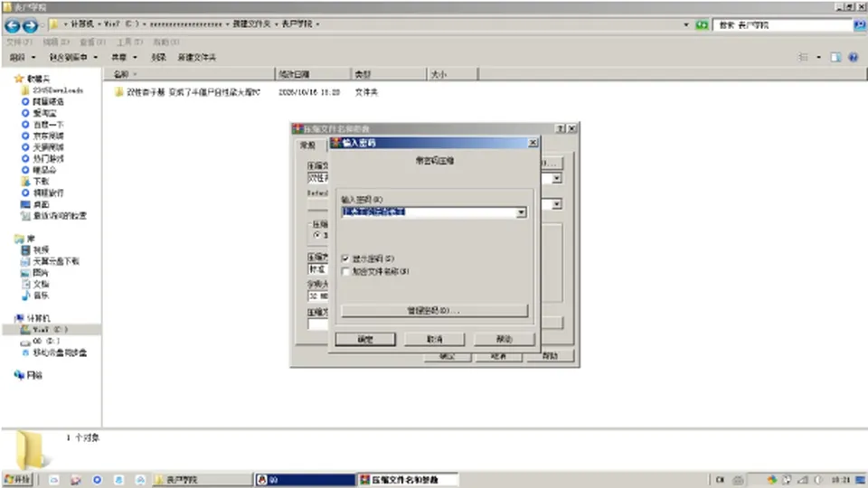This screenshot has width=868, height=488.
Task: Sort files by the Size (大小) column
Action: 452,74
